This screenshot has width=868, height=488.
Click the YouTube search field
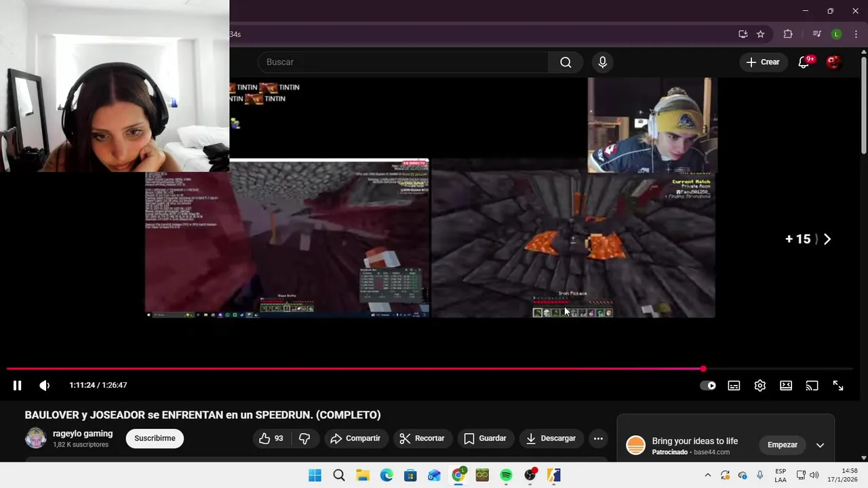coord(403,62)
